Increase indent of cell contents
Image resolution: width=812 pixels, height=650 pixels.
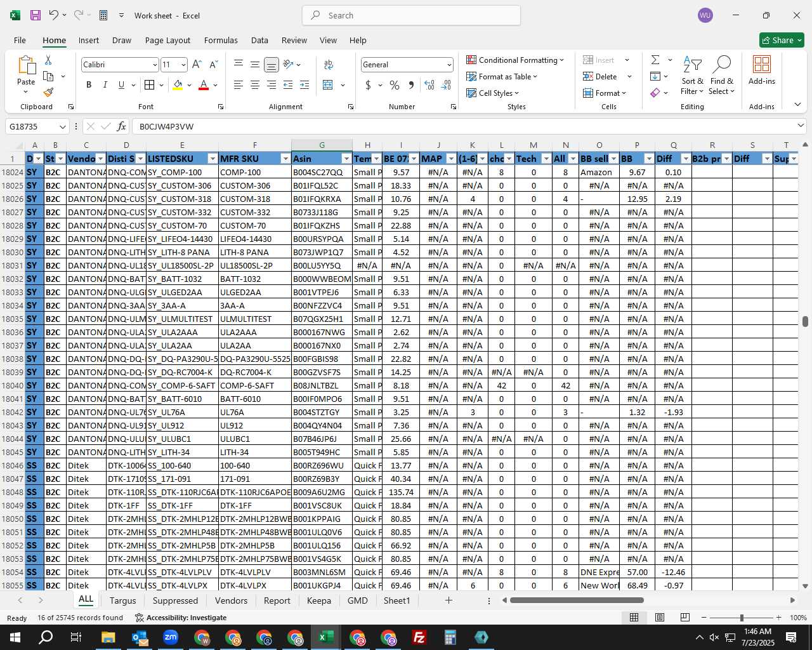[x=304, y=85]
